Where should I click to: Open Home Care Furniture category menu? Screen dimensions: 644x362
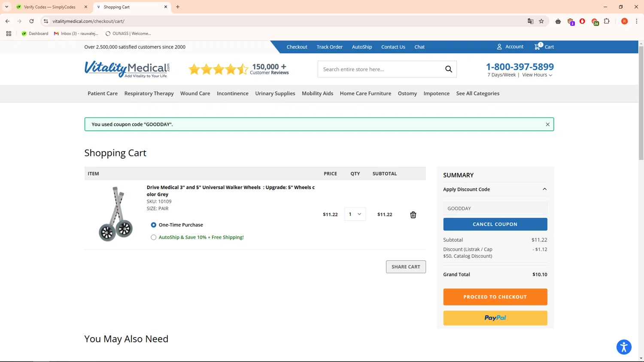[x=365, y=94]
